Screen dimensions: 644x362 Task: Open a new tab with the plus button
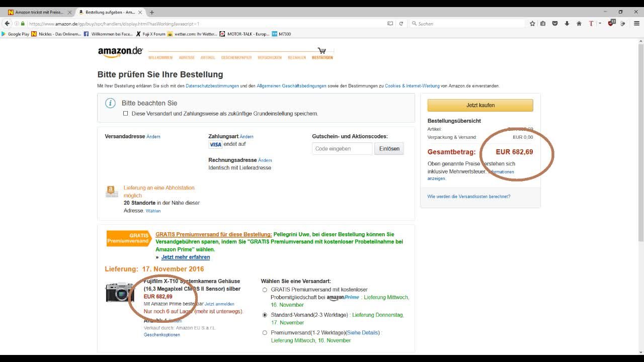(x=152, y=12)
